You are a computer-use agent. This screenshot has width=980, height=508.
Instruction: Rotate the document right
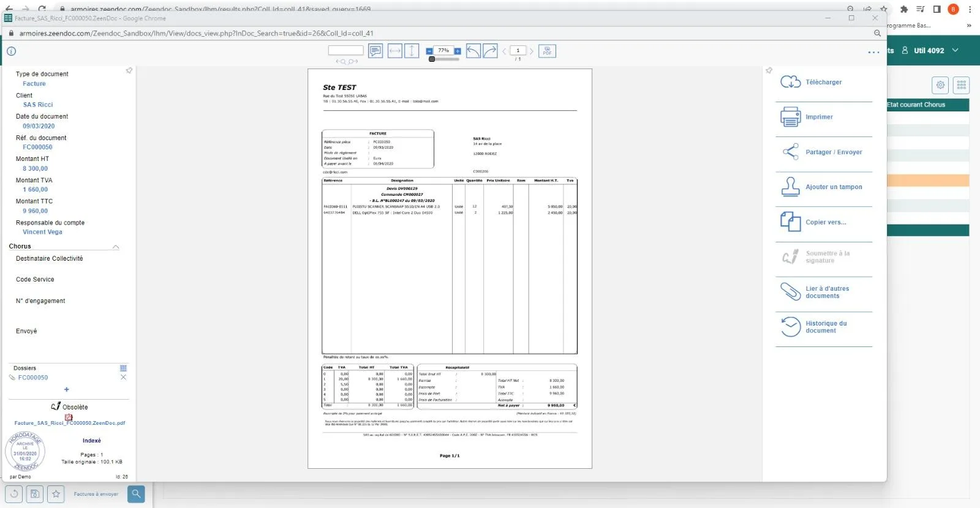coord(490,51)
